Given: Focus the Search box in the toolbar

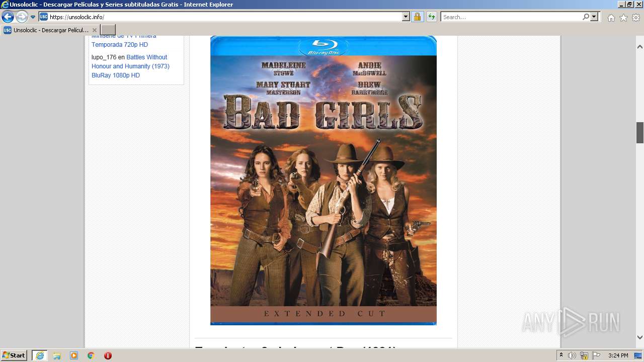Looking at the screenshot, I should [511, 17].
